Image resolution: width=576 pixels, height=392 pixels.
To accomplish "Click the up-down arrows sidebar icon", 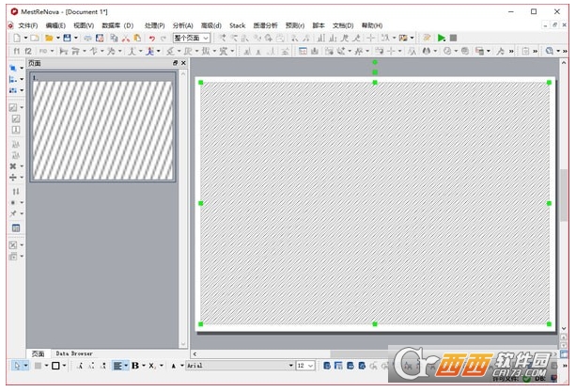I will 16,192.
